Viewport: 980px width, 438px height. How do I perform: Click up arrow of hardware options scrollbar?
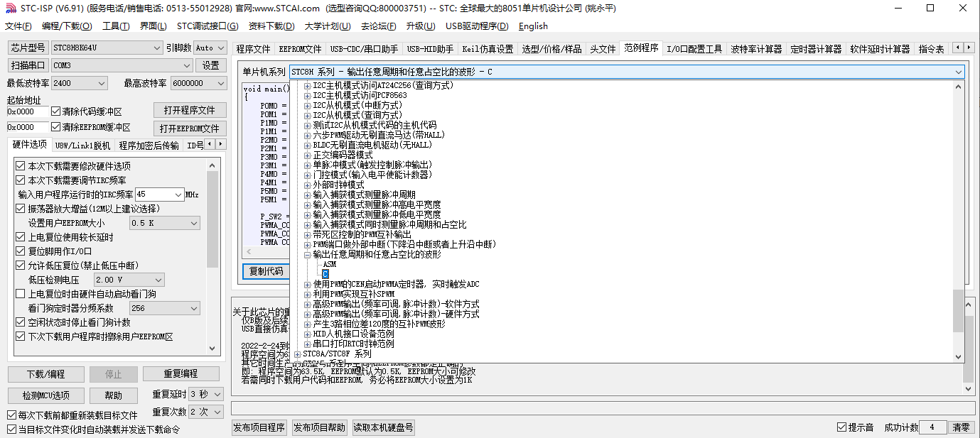tap(212, 164)
